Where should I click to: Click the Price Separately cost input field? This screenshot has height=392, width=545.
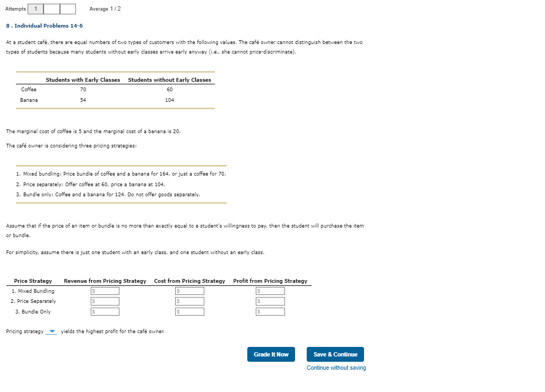[x=189, y=301]
